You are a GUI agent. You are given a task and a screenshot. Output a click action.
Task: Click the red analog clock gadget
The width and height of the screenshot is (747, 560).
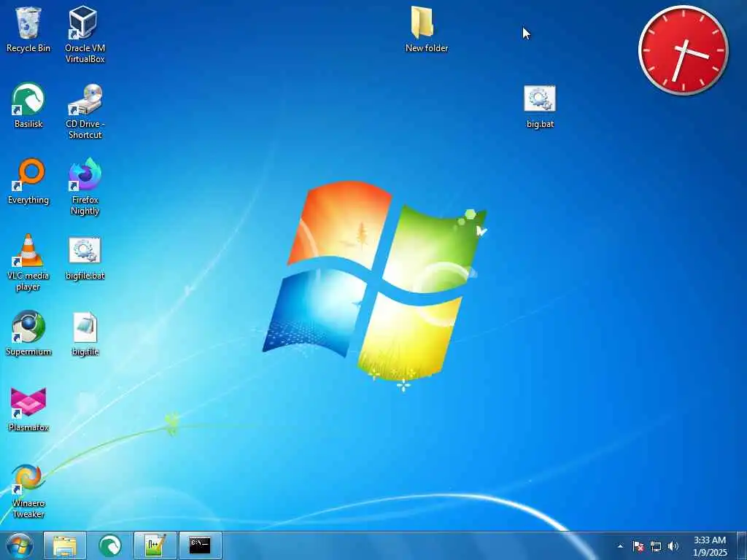pyautogui.click(x=684, y=50)
